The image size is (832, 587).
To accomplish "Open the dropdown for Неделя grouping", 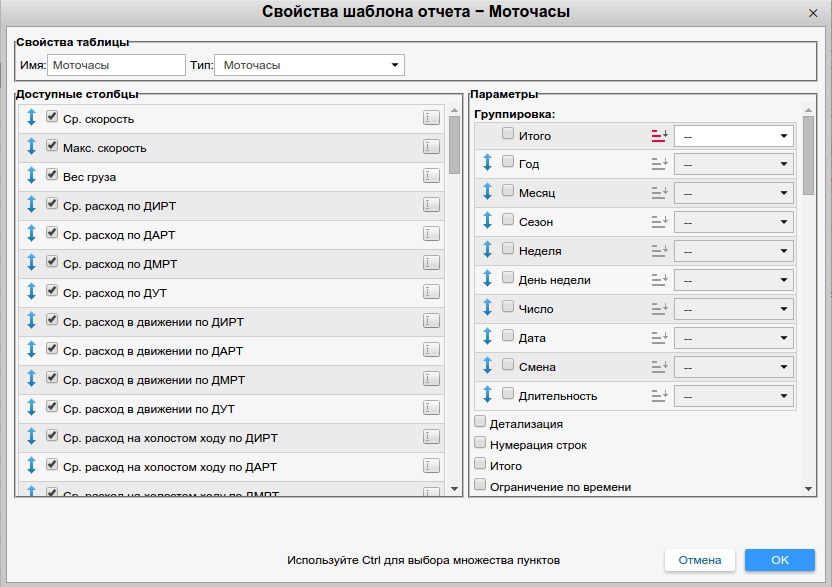I will coord(734,251).
